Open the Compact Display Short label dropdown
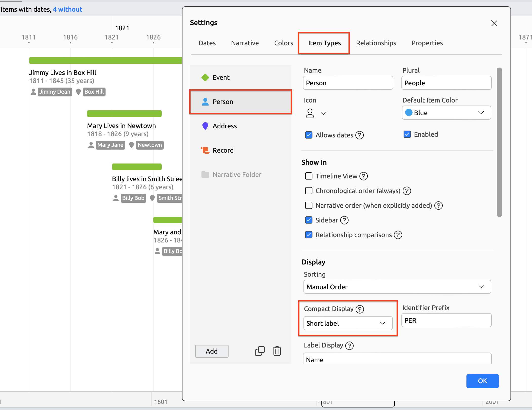The height and width of the screenshot is (410, 532). (348, 323)
